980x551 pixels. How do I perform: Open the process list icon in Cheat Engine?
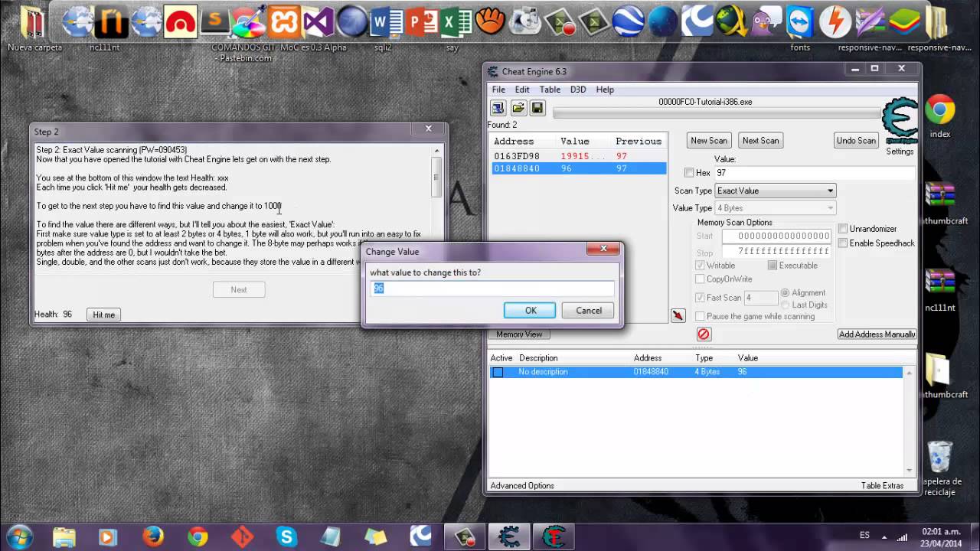click(498, 108)
